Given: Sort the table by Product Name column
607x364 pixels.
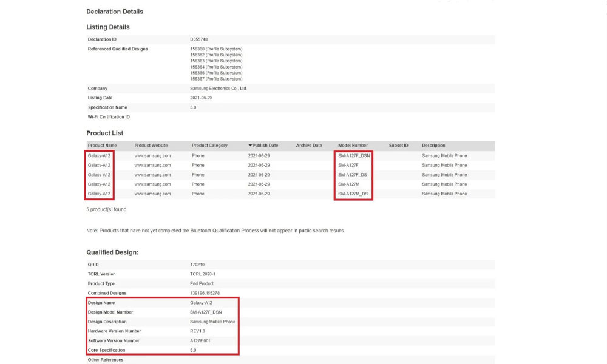Looking at the screenshot, I should click(102, 146).
